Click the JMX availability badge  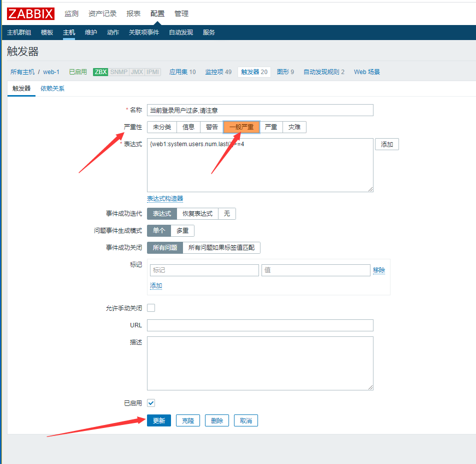tap(136, 72)
